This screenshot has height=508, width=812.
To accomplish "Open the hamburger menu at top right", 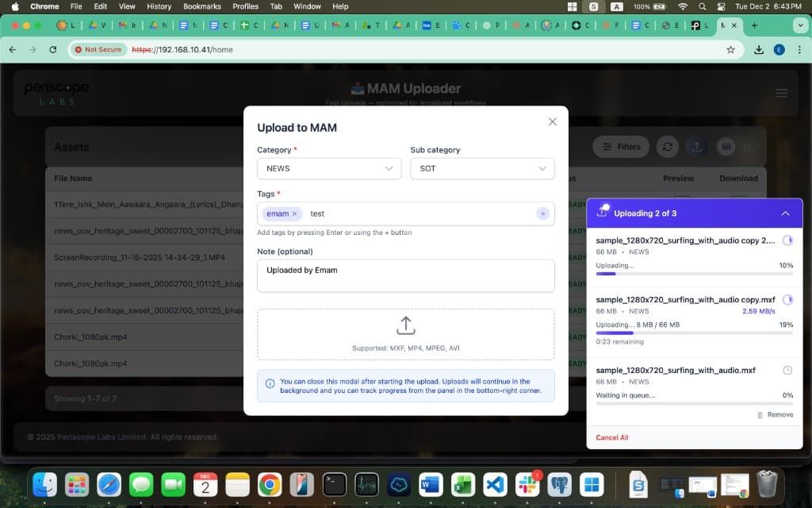I will point(781,93).
